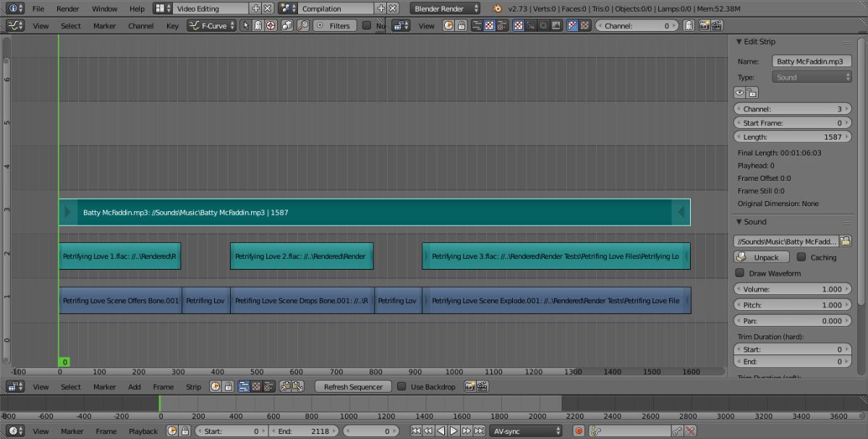Jump to end frame playback button
This screenshot has height=439, width=868.
point(479,431)
